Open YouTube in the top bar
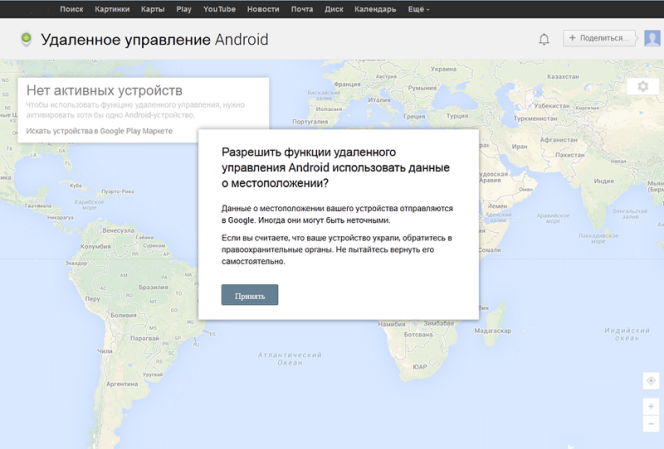Screen dimensions: 664x449 point(219,9)
